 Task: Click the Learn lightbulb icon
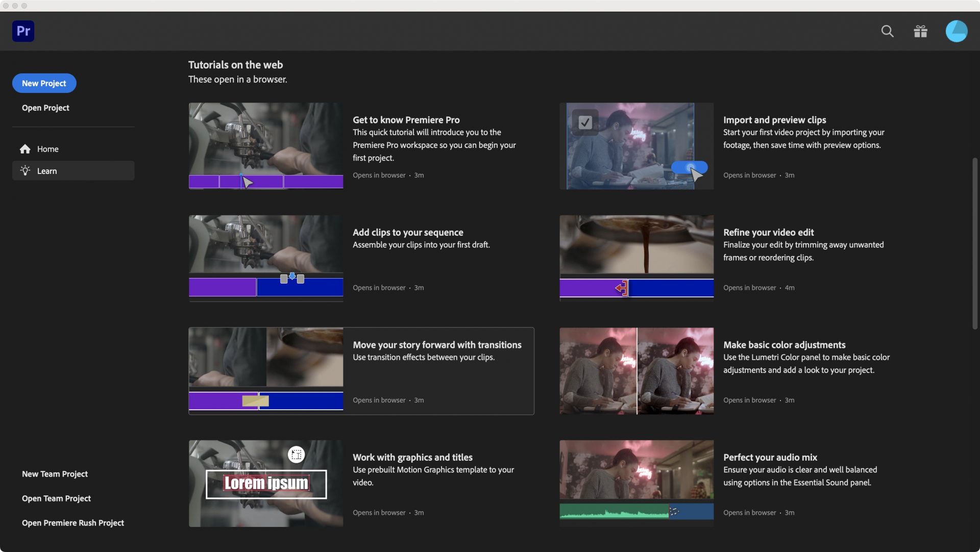(25, 170)
